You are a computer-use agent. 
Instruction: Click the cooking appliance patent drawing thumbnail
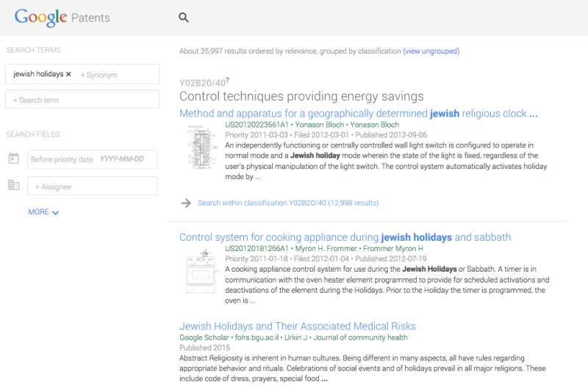(199, 273)
